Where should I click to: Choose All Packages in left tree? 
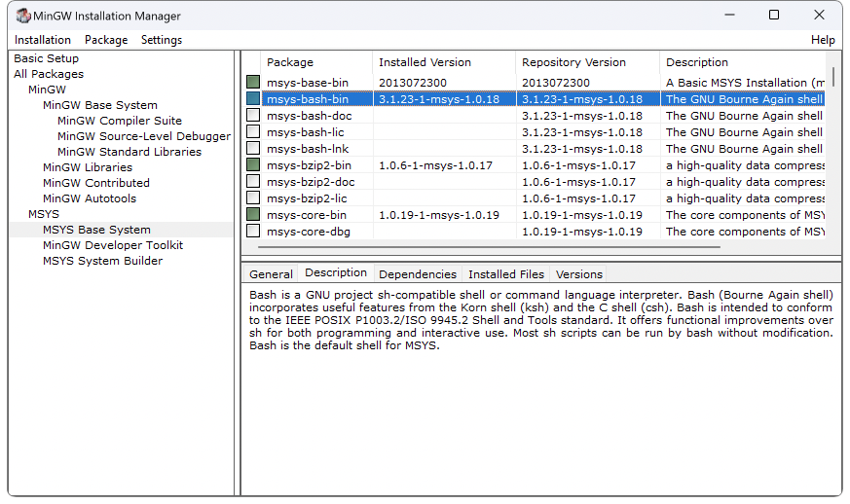click(x=49, y=74)
